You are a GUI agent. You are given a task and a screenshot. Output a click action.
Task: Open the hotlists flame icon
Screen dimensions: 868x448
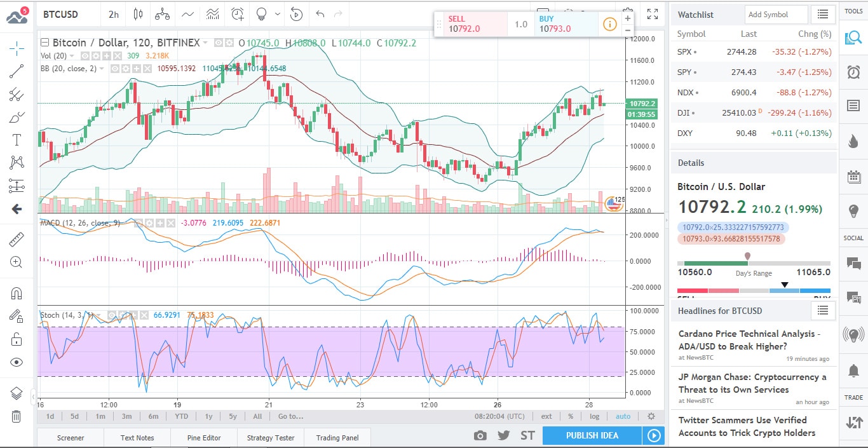click(853, 141)
